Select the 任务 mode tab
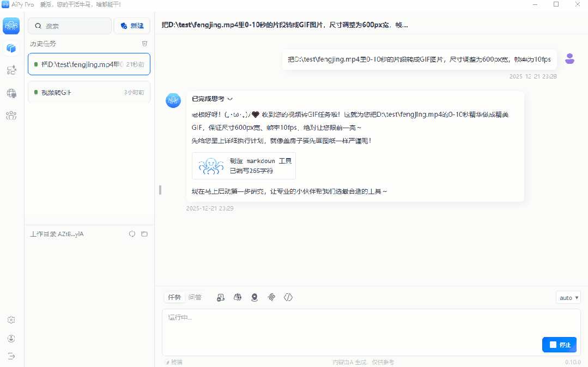This screenshot has width=588, height=367. coord(174,297)
